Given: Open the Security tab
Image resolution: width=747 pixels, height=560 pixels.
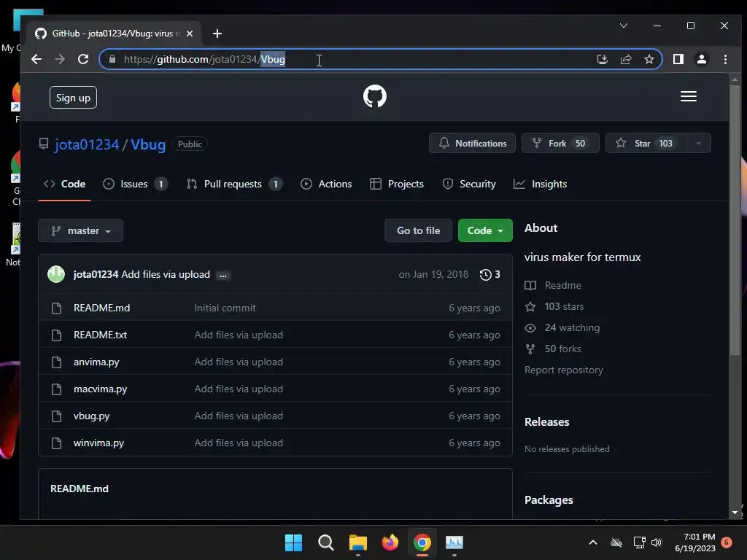Looking at the screenshot, I should [x=469, y=184].
